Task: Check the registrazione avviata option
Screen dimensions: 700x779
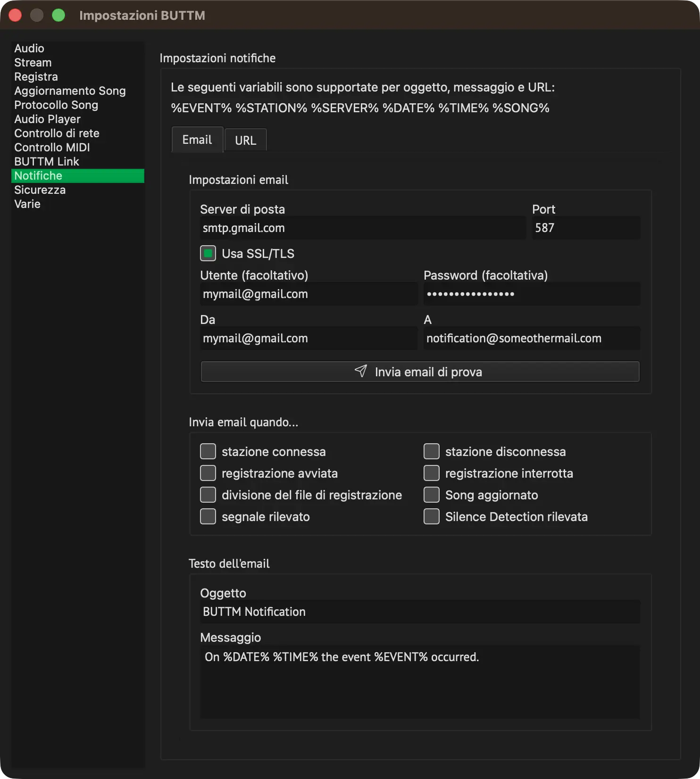Action: (x=208, y=473)
